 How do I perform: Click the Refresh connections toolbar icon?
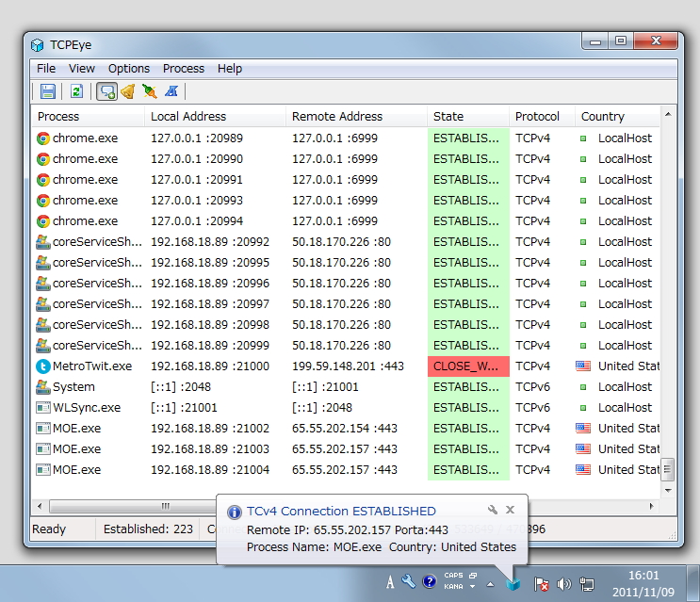click(76, 91)
